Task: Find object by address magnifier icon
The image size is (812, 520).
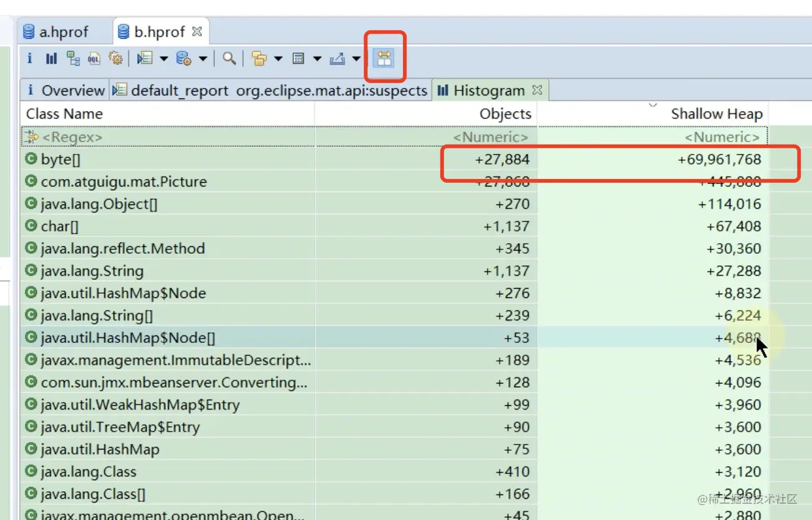Action: 230,59
